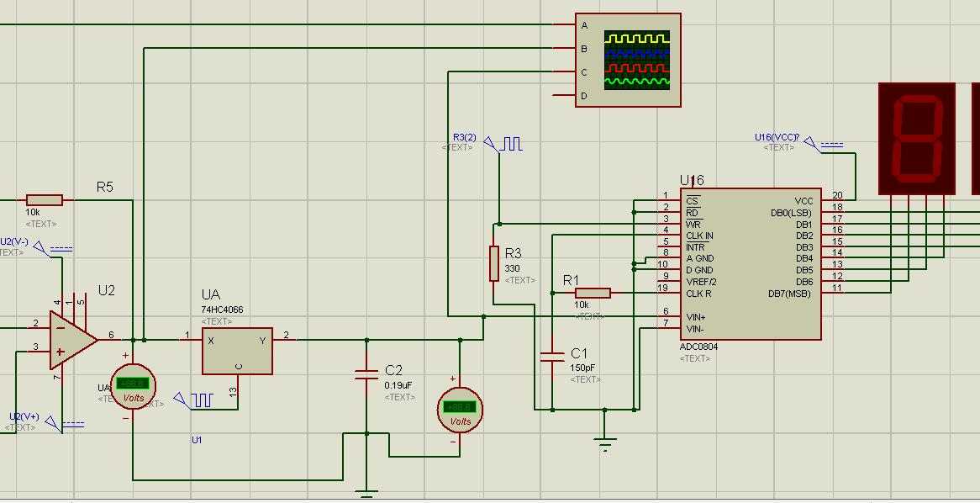Viewport: 980px width, 503px height.
Task: Click the VCC pin label on U16
Action: pyautogui.click(x=803, y=201)
